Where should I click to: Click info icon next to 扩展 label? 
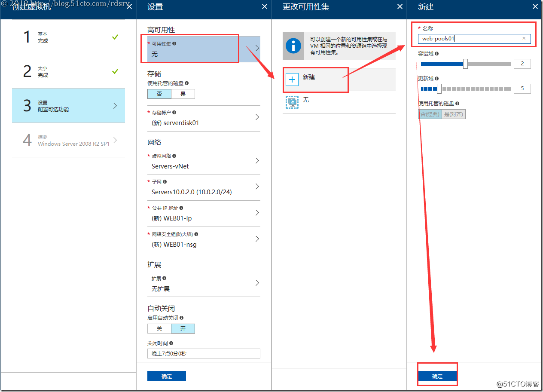tap(165, 279)
